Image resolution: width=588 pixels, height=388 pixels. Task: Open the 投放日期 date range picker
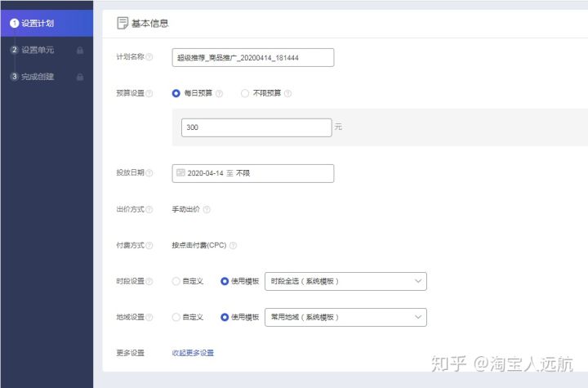point(252,173)
